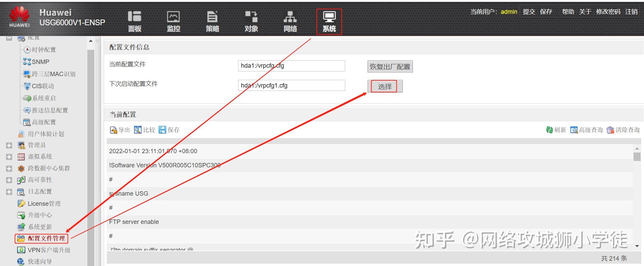644x266 pixels.
Task: Click the 下次启动配置文件 path field
Action: coord(291,85)
